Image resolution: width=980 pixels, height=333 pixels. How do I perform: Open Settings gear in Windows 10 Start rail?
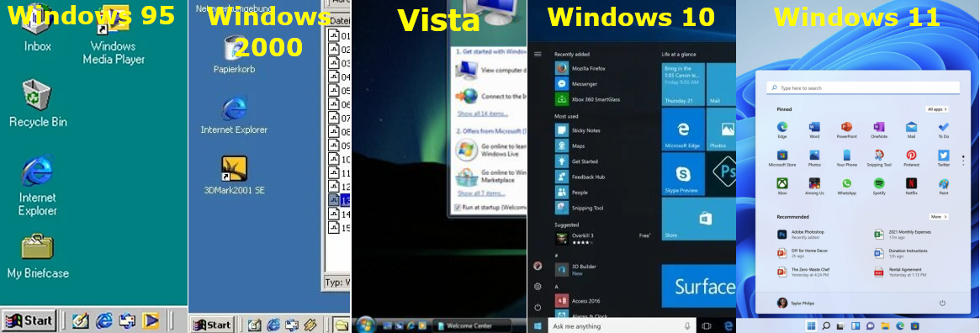(x=538, y=286)
